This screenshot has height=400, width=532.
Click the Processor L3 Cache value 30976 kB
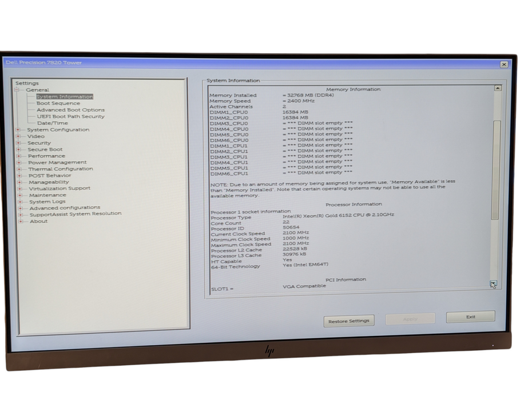tap(294, 254)
